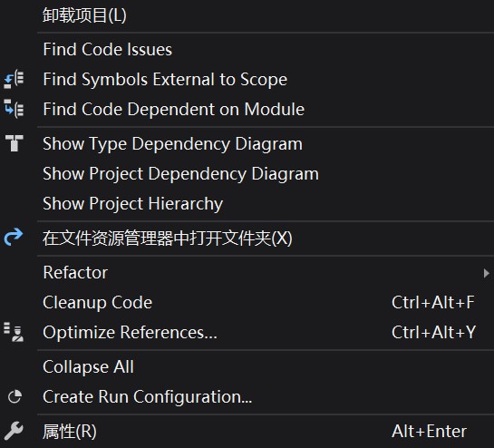This screenshot has height=448, width=494.
Task: Click the Optimize References icon
Action: (14, 332)
